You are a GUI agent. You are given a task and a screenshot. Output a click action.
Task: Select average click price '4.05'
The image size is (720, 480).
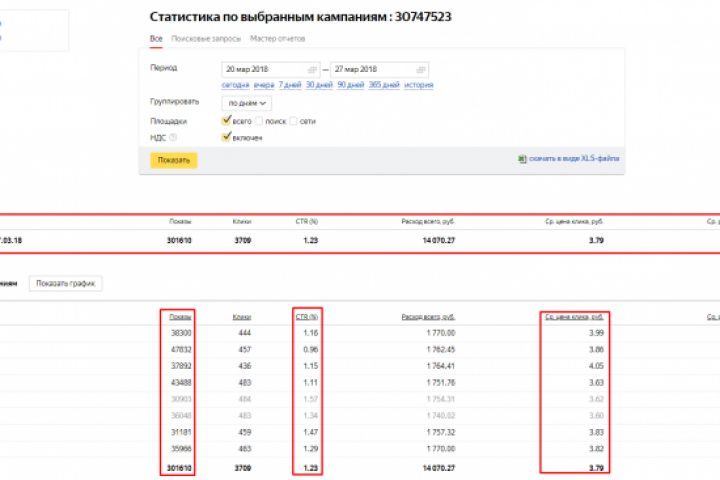596,366
